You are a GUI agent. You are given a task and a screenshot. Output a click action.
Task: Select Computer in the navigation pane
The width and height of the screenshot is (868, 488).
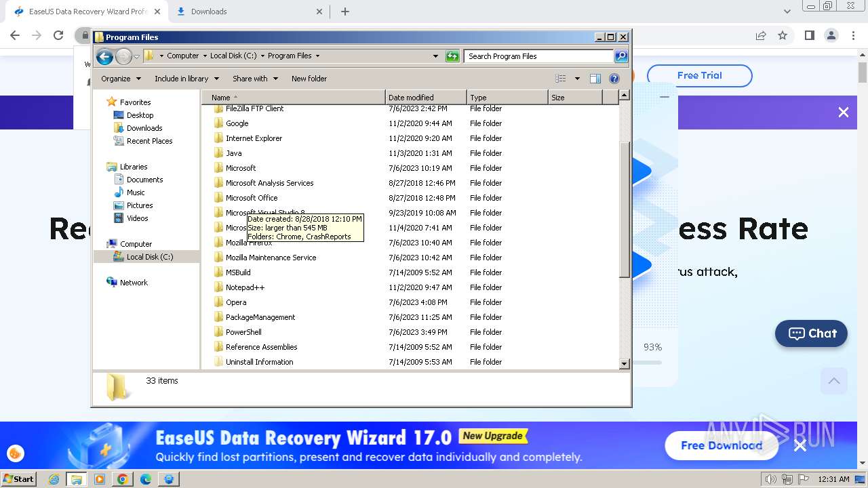pos(136,244)
